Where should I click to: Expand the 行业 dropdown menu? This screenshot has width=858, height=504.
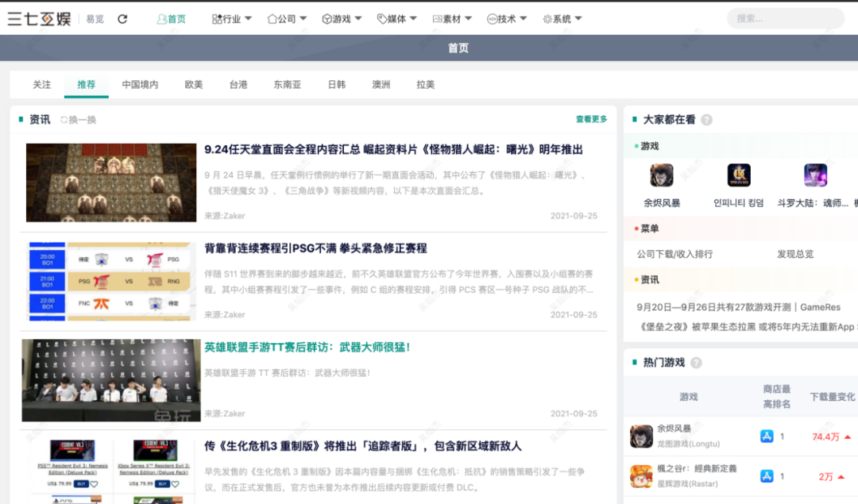click(x=231, y=18)
